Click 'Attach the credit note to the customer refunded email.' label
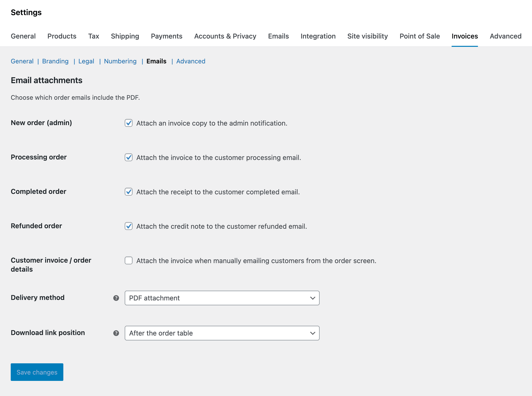532x396 pixels. tap(221, 226)
